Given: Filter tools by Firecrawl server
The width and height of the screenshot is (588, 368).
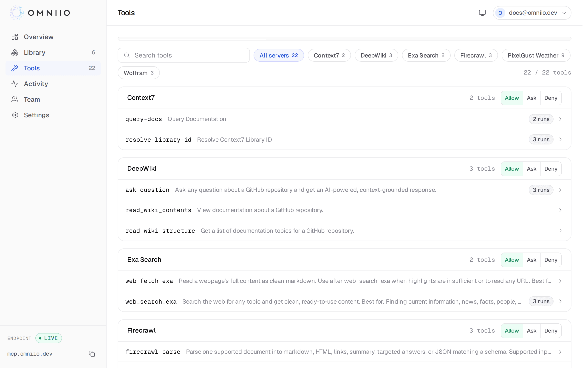Looking at the screenshot, I should 476,55.
